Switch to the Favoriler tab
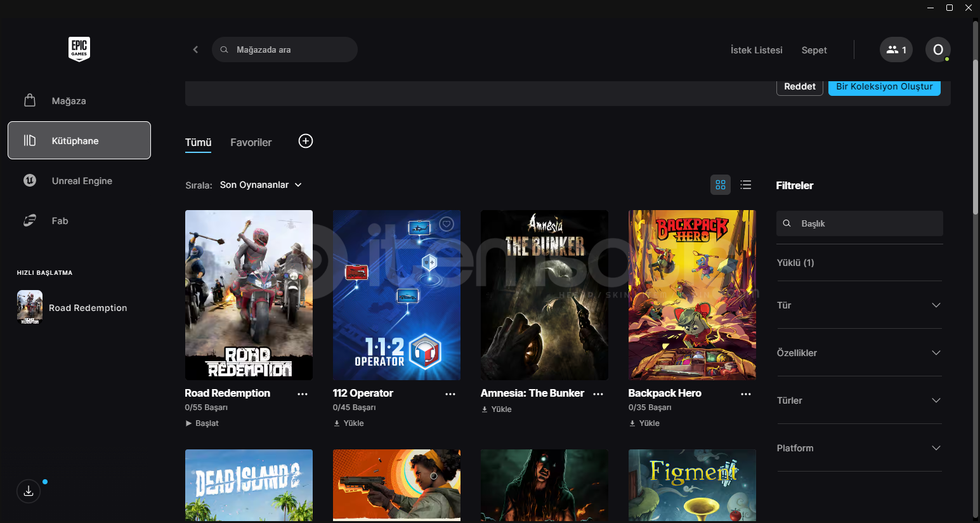 (251, 142)
